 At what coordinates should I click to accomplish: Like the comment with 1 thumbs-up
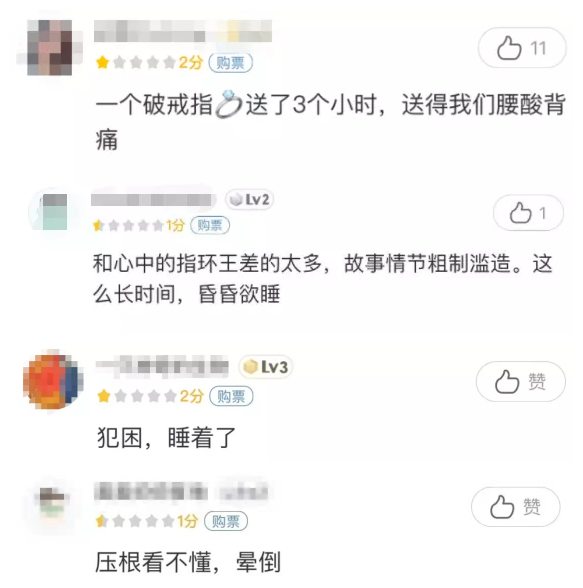pos(528,213)
